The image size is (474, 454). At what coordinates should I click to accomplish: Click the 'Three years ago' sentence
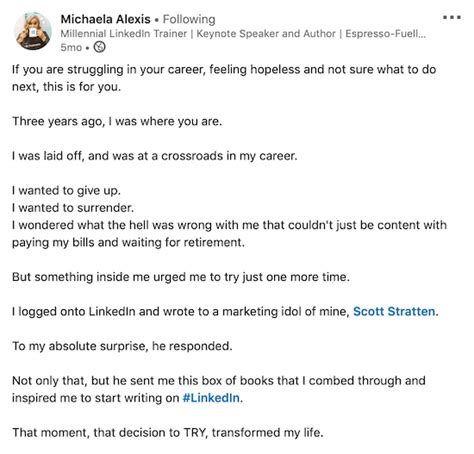point(117,121)
